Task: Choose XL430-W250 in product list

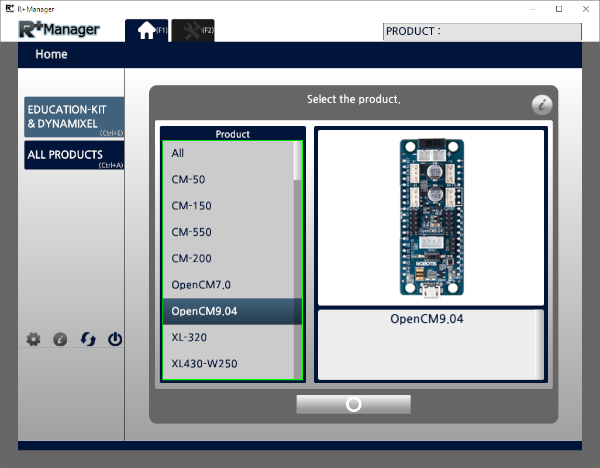Action: coord(228,364)
